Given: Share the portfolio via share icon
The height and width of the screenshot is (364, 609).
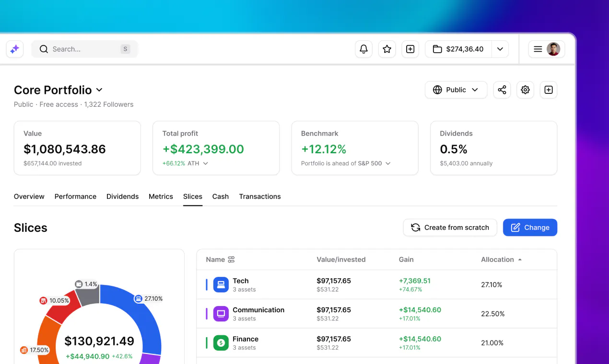Looking at the screenshot, I should [502, 90].
